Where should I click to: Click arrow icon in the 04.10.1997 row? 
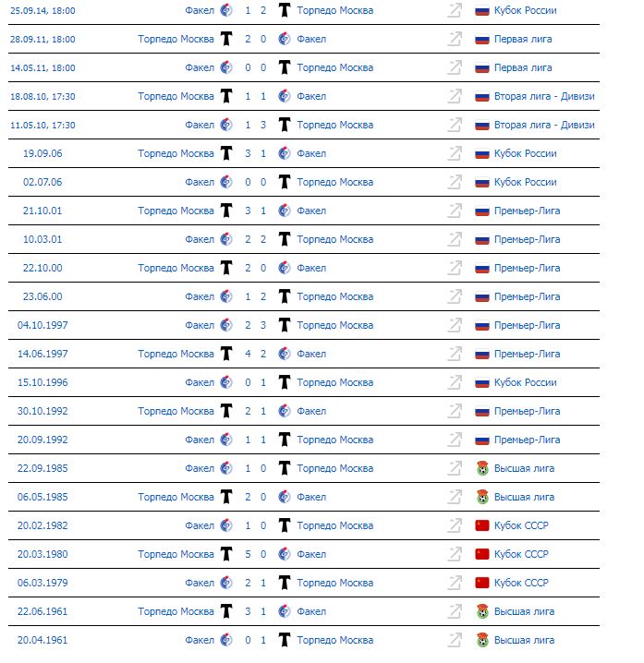pos(454,325)
